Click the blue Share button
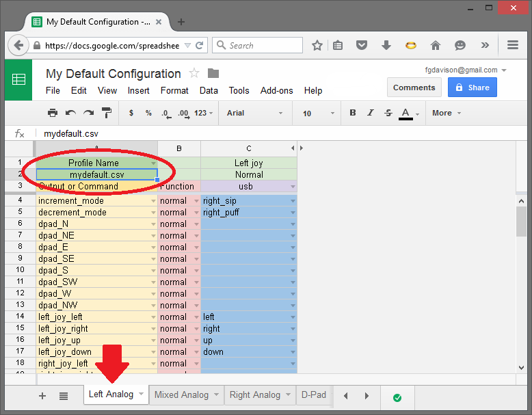Viewport: 532px width, 415px height. 473,88
